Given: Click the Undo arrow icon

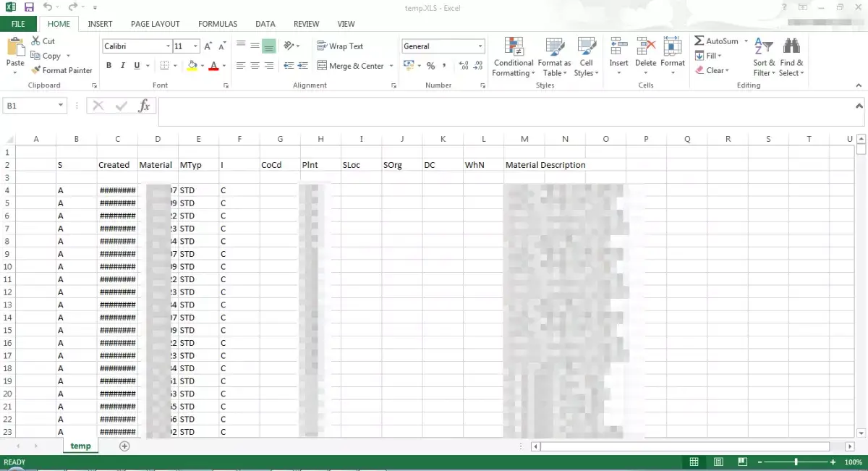Looking at the screenshot, I should tap(48, 7).
